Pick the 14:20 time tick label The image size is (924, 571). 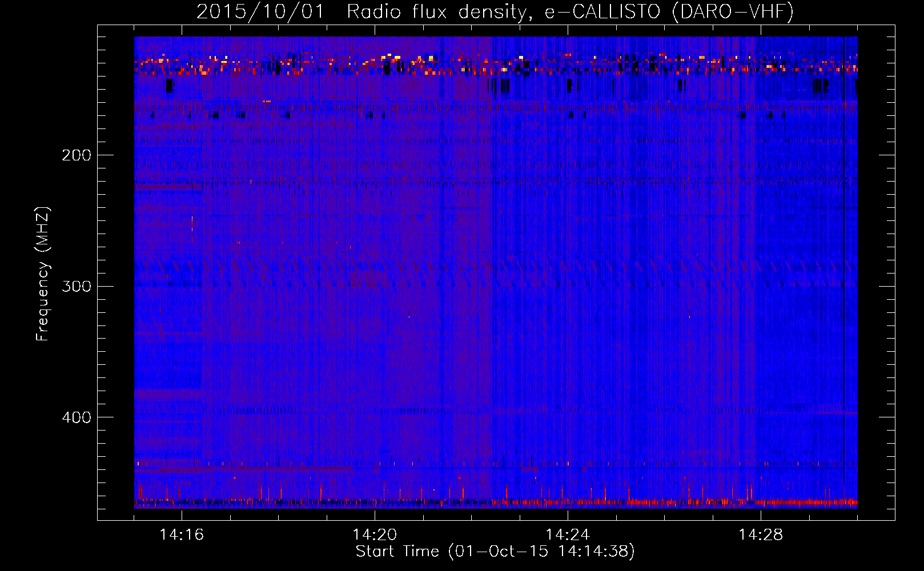click(375, 535)
